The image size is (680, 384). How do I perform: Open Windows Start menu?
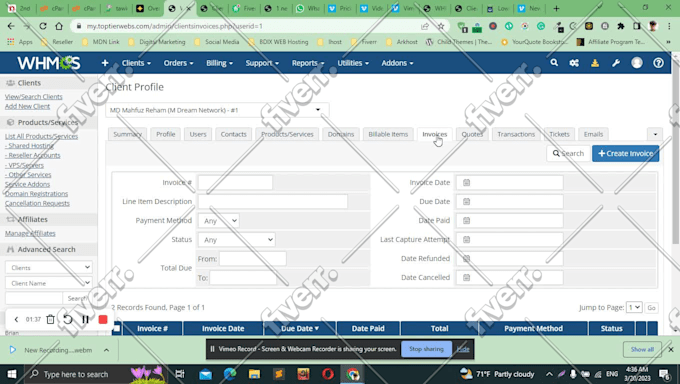coord(12,374)
